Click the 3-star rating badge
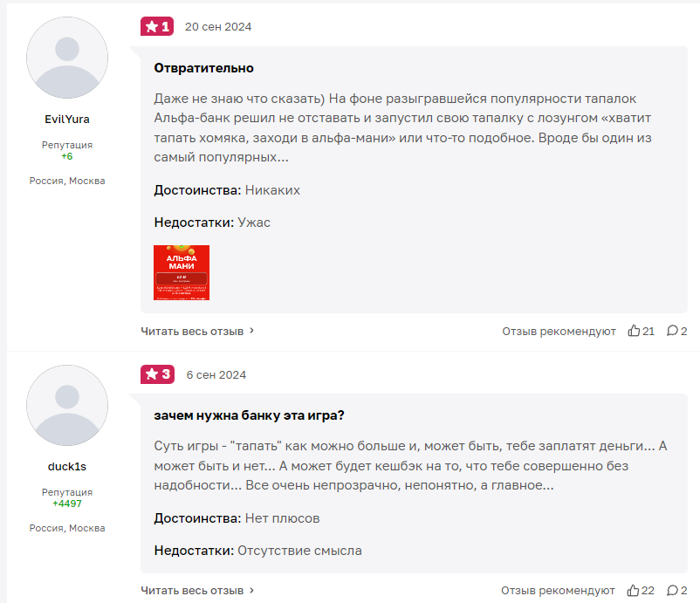The height and width of the screenshot is (603, 700). 157,374
